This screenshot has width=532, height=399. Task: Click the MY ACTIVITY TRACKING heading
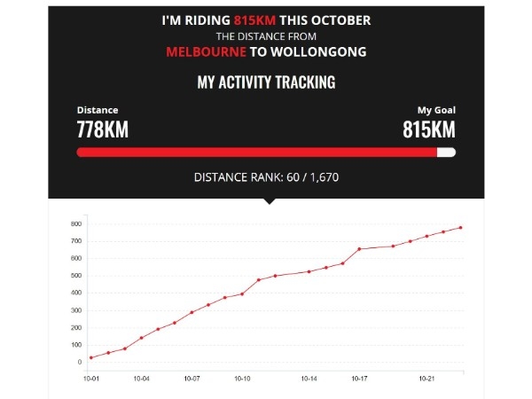pos(266,82)
